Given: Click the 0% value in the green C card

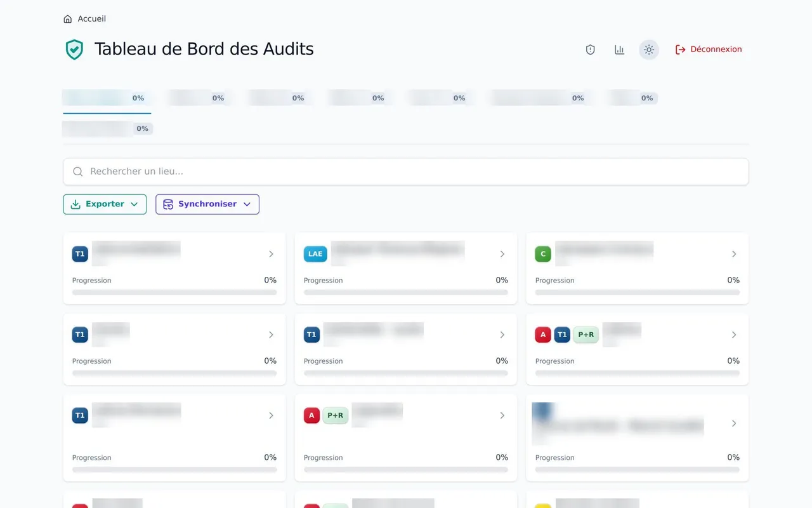Looking at the screenshot, I should (x=733, y=280).
